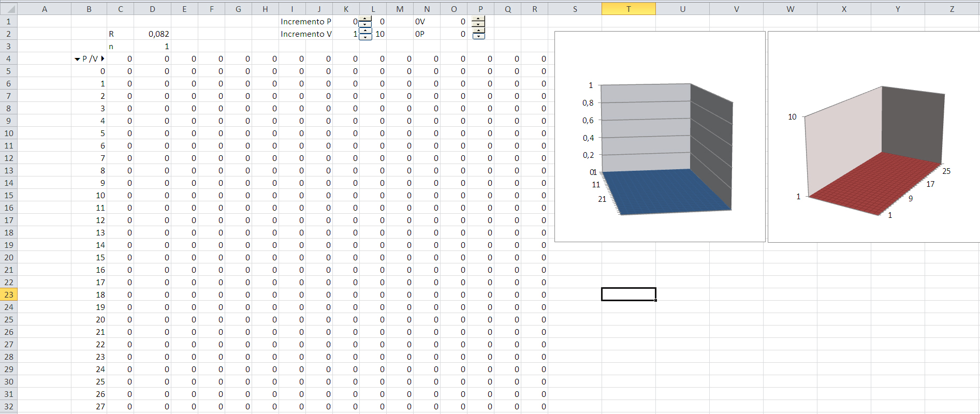
Task: Select column header W
Action: click(x=790, y=9)
